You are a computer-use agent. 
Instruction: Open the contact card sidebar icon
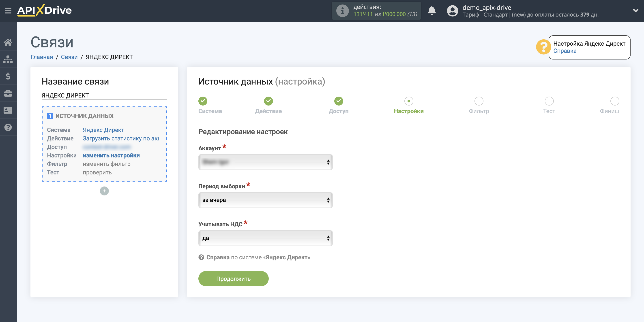8,110
